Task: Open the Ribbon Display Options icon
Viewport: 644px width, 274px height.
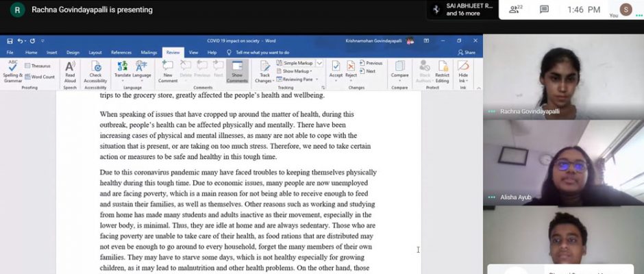Action: pyautogui.click(x=426, y=40)
